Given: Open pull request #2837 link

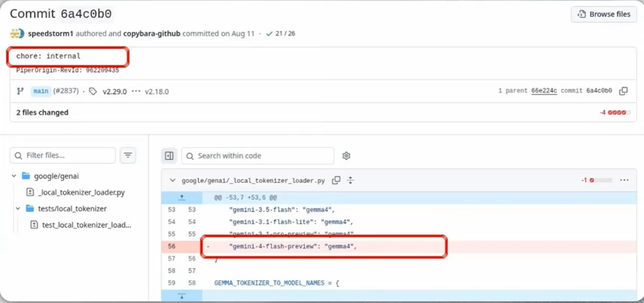Looking at the screenshot, I should click(65, 91).
